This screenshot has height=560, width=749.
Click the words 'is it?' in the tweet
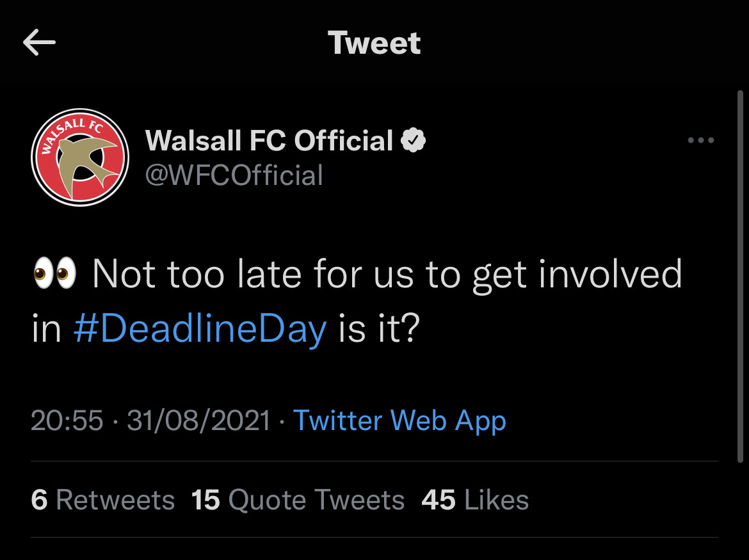(379, 328)
